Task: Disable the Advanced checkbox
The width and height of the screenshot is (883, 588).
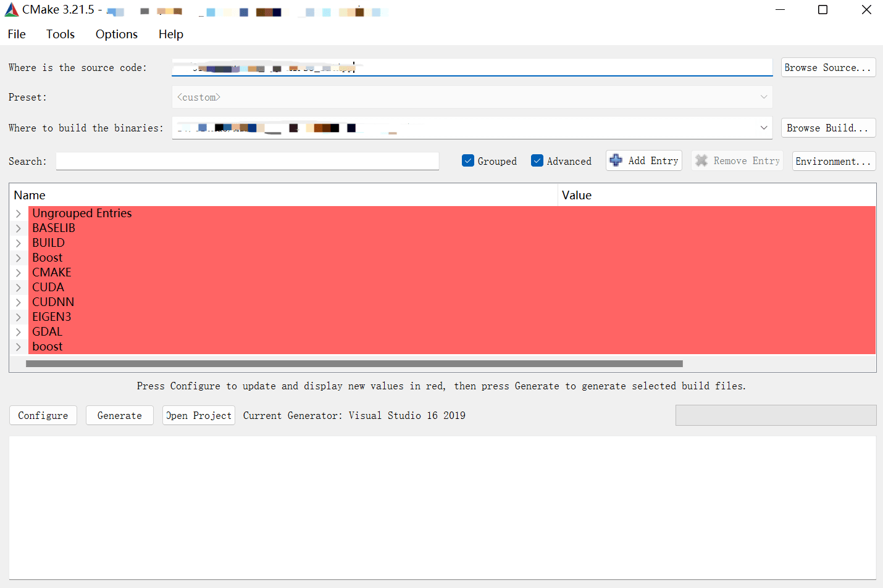Action: tap(537, 160)
